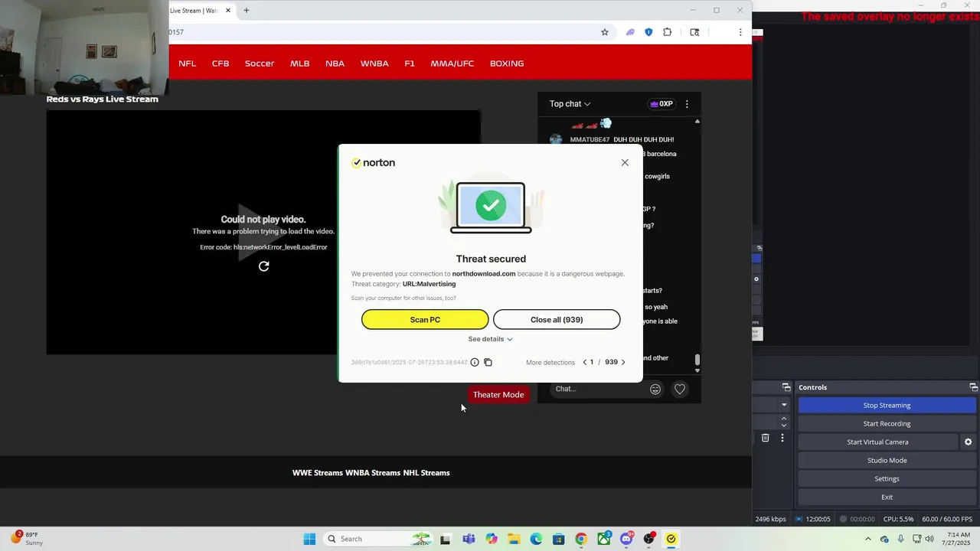Bookmark this page with the star icon
The image size is (980, 551).
pyautogui.click(x=604, y=32)
